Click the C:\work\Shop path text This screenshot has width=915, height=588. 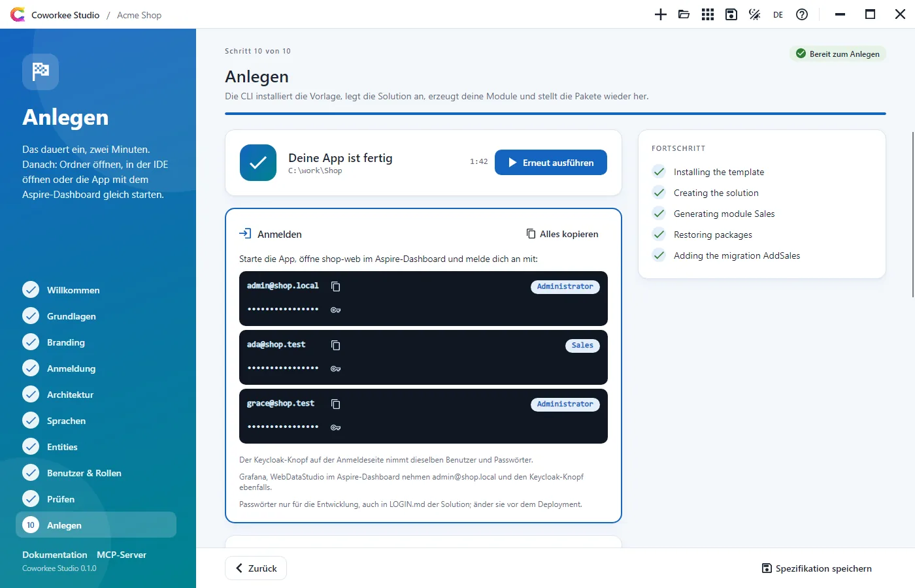tap(315, 171)
